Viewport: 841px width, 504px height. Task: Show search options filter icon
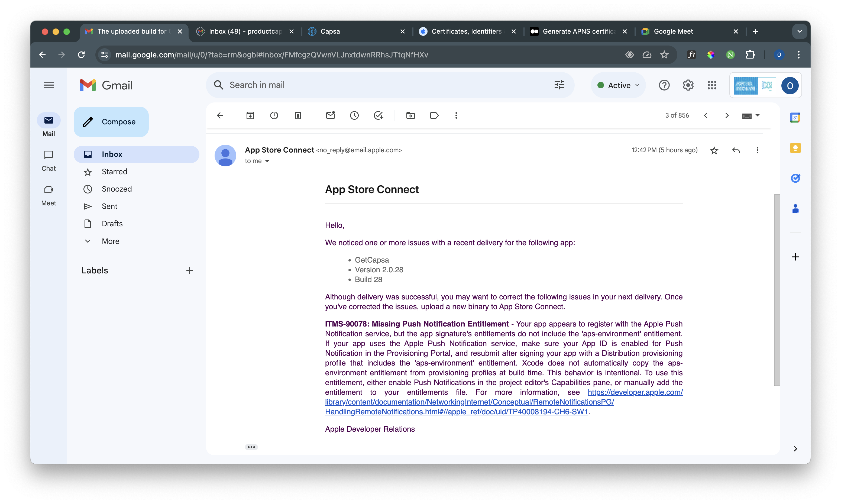[x=559, y=85]
